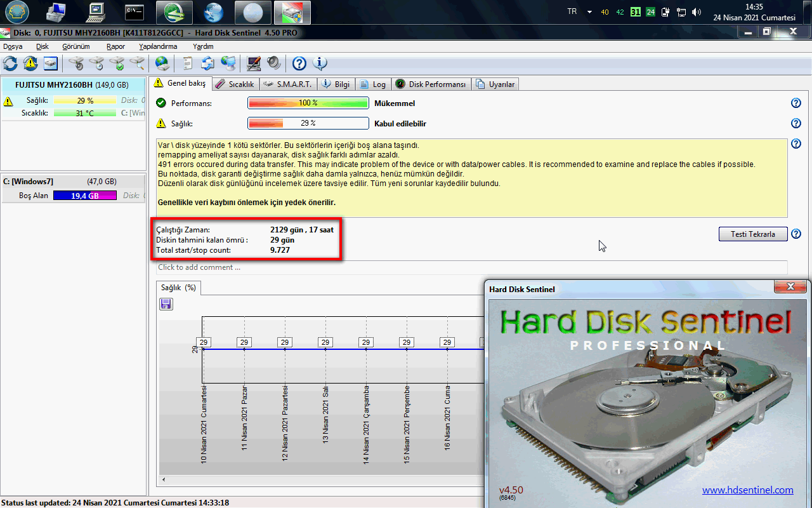Open the command prompt taskbar icon
The width and height of the screenshot is (812, 508).
click(x=134, y=12)
